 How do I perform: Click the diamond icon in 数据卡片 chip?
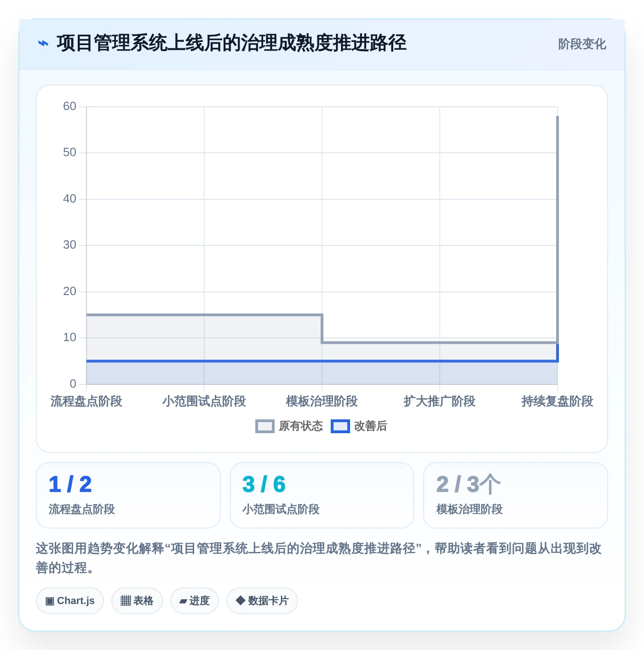coord(240,600)
